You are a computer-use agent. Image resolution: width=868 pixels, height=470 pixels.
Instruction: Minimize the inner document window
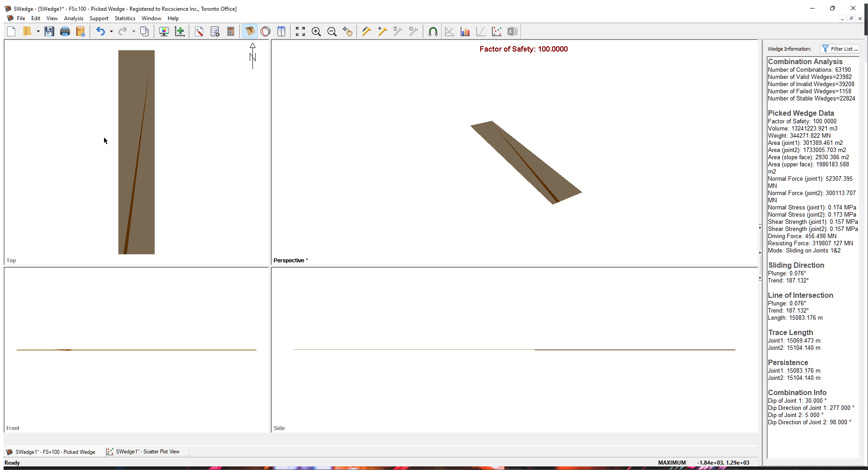tap(842, 18)
